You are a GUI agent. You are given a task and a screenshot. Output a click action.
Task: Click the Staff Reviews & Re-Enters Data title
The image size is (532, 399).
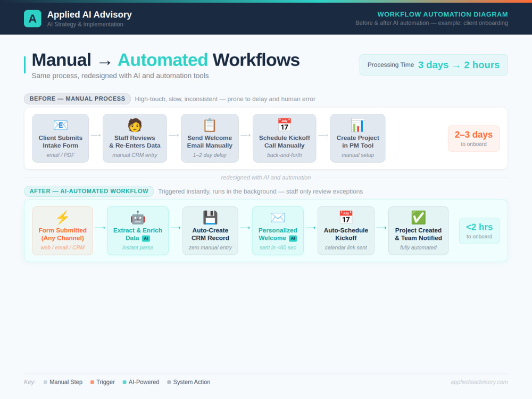click(135, 142)
